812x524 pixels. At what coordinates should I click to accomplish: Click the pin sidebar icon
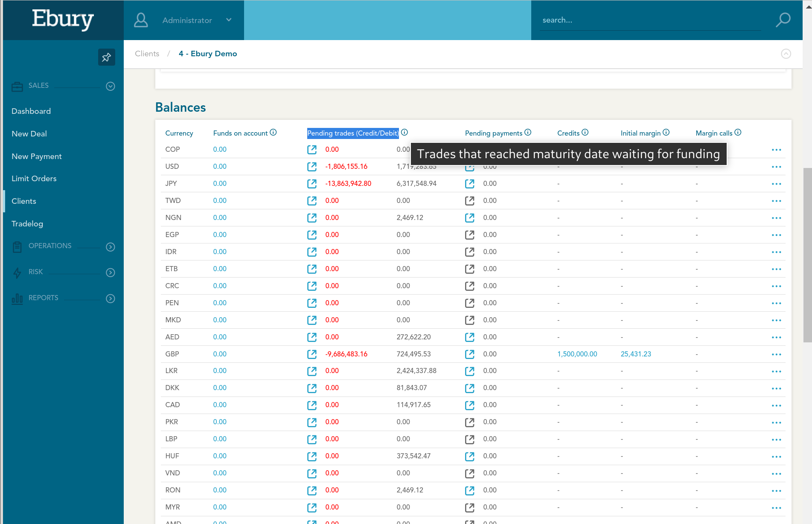(x=106, y=57)
